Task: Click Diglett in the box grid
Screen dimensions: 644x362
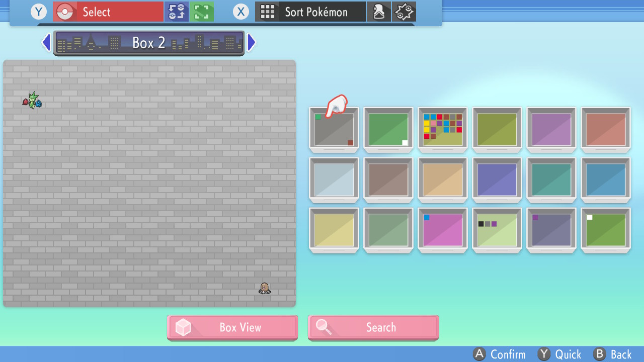Action: 264,288
